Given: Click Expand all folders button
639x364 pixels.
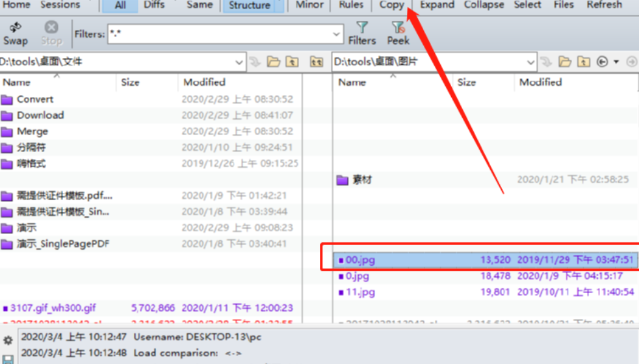Looking at the screenshot, I should (x=437, y=5).
